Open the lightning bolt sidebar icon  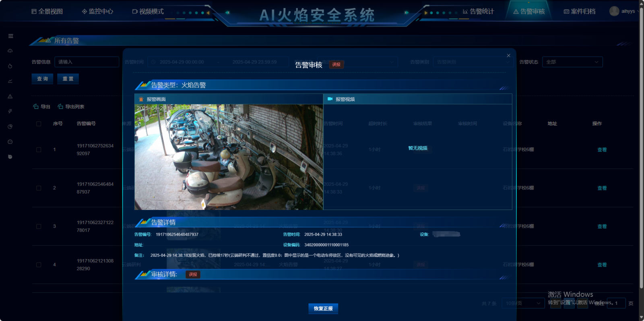(10, 111)
